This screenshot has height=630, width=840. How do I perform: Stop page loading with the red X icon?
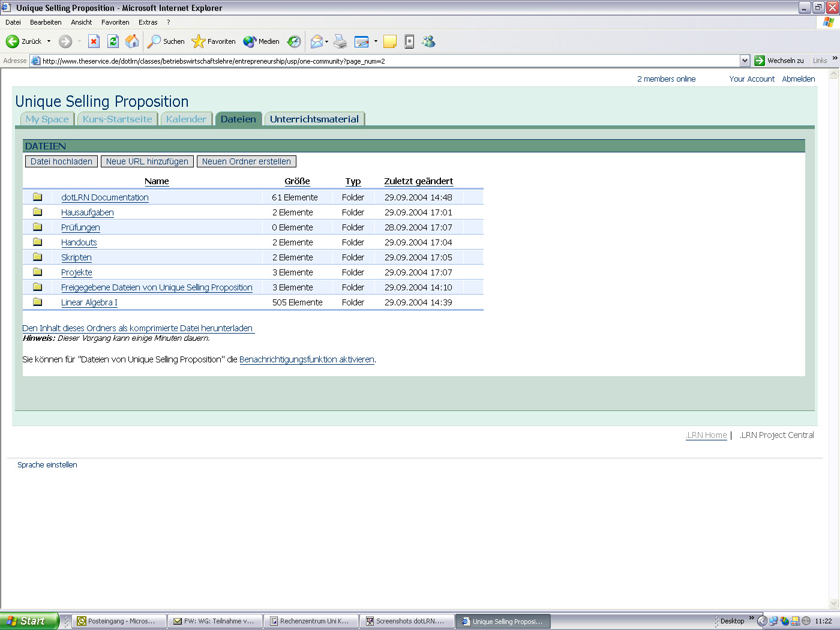click(x=94, y=41)
